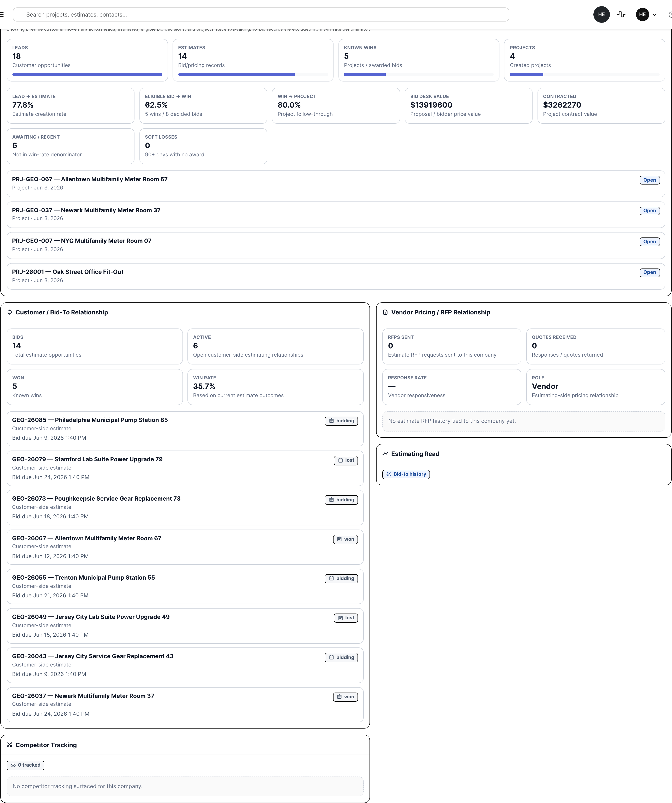Click the Leads progress bar
Screen dimensions: 672x803
click(87, 74)
